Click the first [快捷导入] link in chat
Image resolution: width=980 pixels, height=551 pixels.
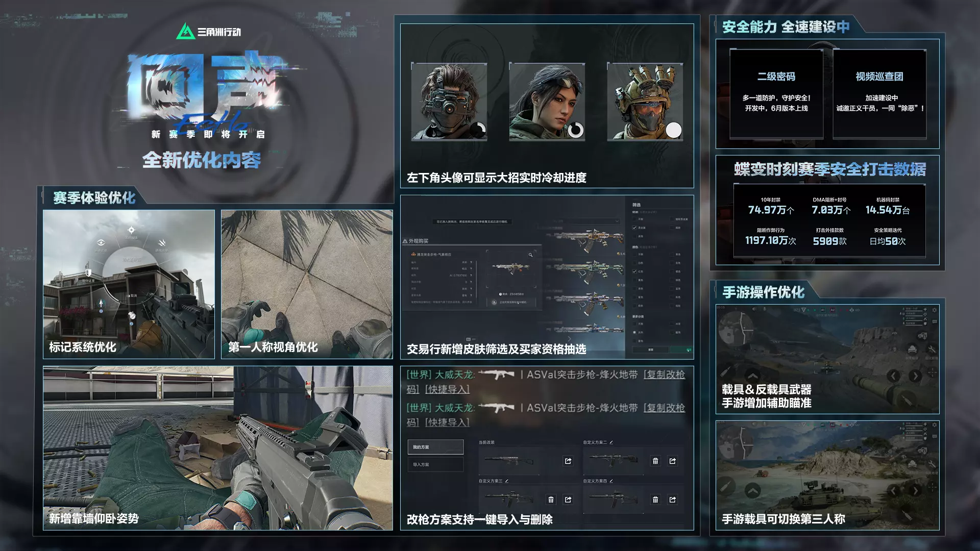(447, 389)
